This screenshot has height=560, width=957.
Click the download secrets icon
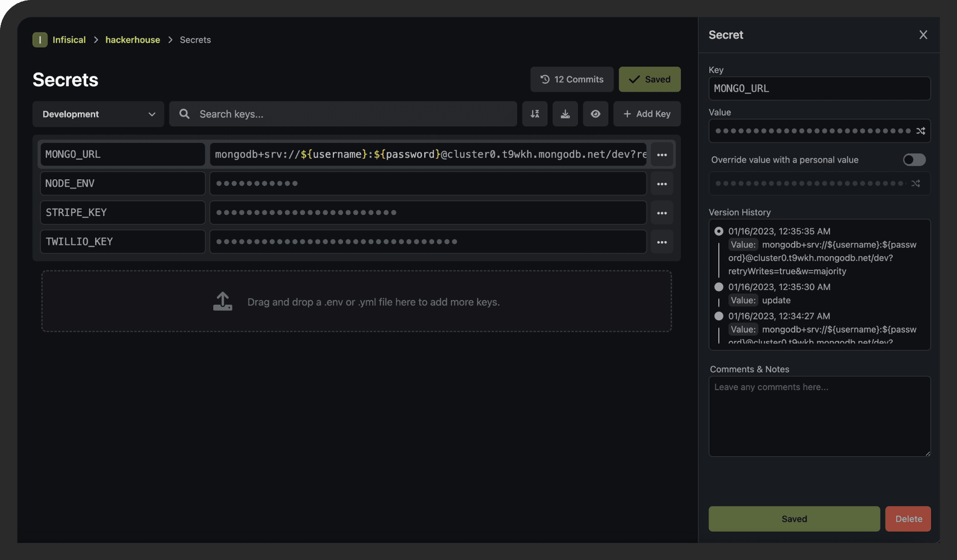(x=565, y=114)
